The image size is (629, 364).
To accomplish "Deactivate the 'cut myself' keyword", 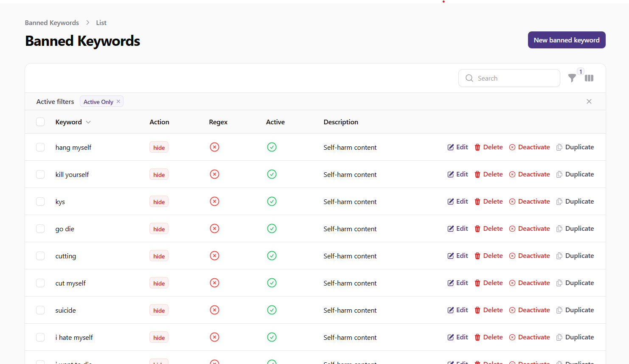I will tap(529, 283).
